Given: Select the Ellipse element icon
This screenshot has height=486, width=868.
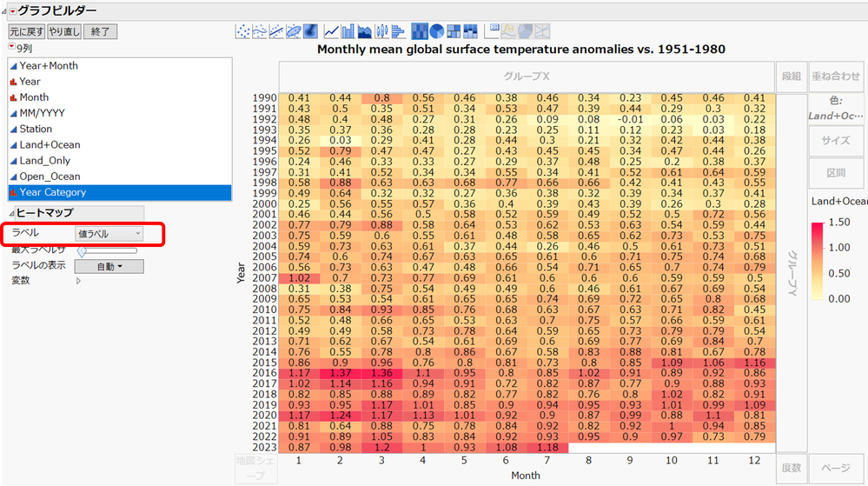Looking at the screenshot, I should coord(294,31).
